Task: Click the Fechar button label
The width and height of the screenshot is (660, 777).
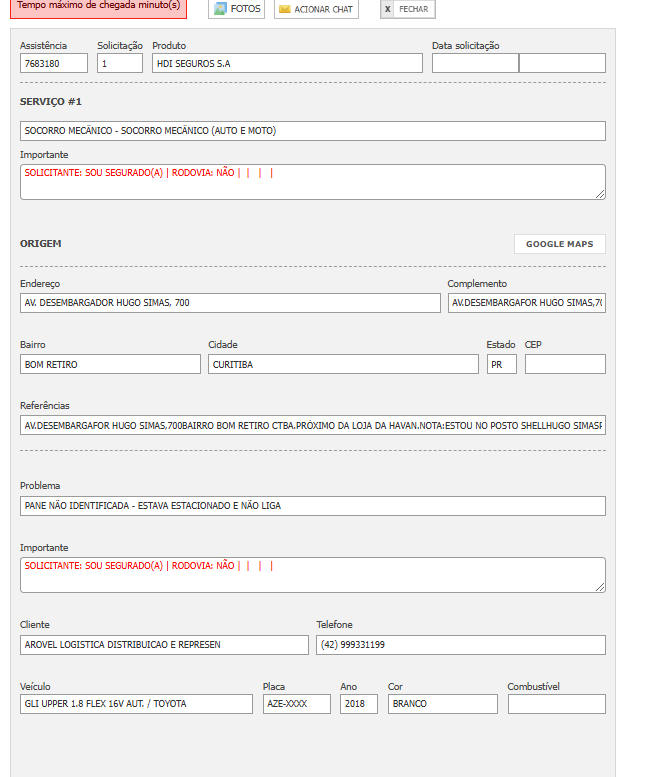Action: click(x=413, y=9)
